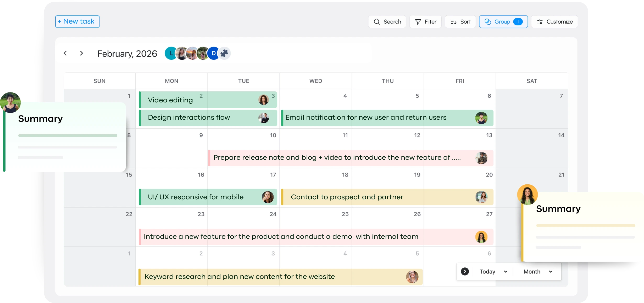Click the blue D member avatar
The width and height of the screenshot is (644, 303).
pyautogui.click(x=214, y=53)
